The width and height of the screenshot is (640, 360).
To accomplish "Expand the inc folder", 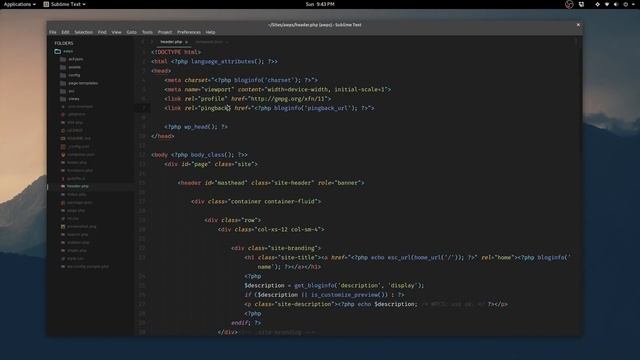I will pyautogui.click(x=71, y=91).
